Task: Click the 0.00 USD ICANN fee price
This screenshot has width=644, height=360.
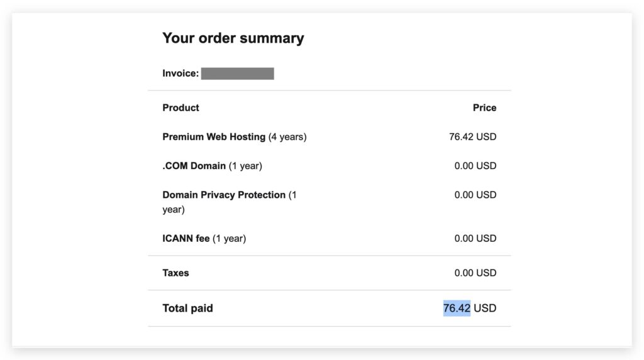Action: coord(475,239)
